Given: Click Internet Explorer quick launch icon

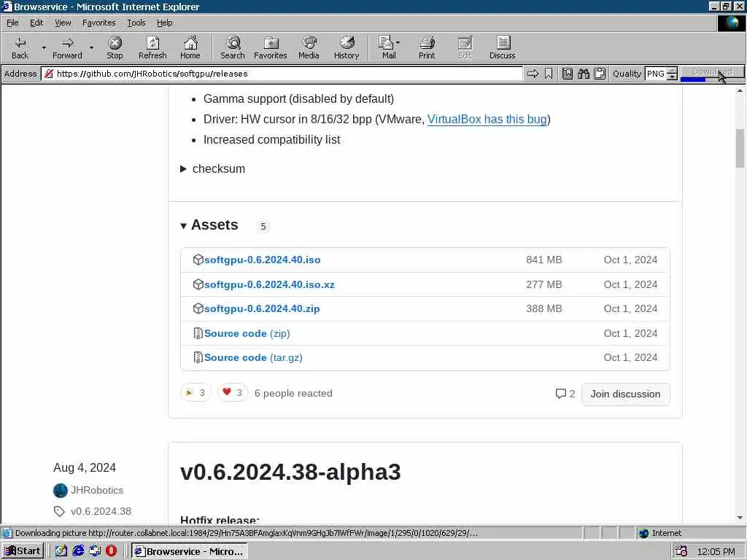Looking at the screenshot, I should [78, 551].
